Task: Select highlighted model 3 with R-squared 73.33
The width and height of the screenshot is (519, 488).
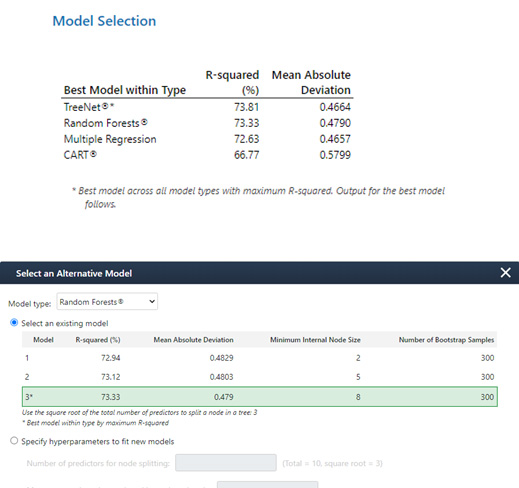Action: pos(260,397)
